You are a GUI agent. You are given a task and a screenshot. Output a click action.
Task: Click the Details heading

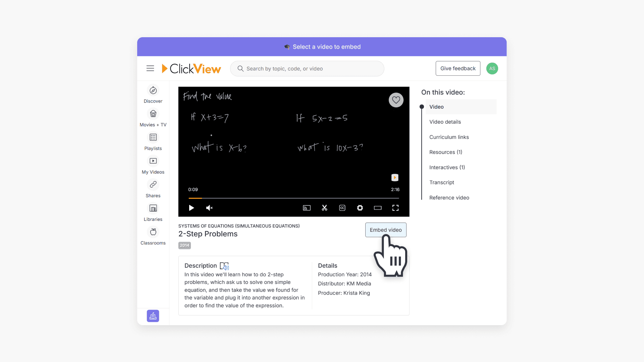coord(327,266)
